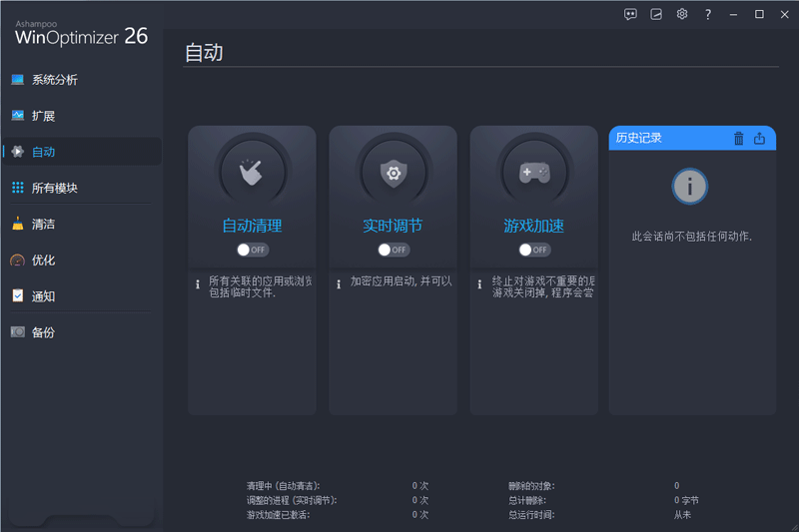Click the 游戏加速 gamepad circle icon

[534, 173]
